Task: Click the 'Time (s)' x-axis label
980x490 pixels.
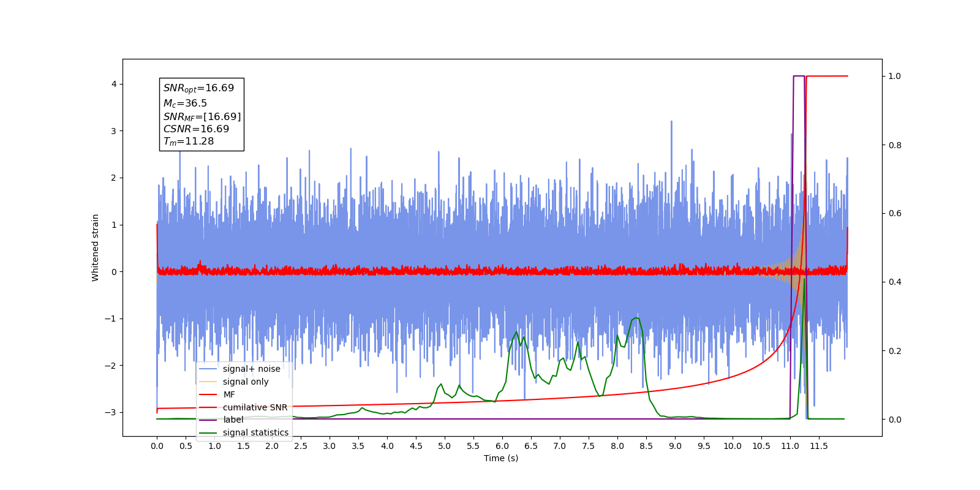Action: pos(501,458)
